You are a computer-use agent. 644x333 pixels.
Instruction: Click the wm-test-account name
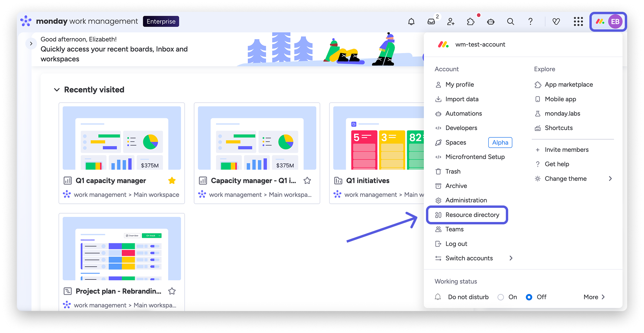pos(480,45)
